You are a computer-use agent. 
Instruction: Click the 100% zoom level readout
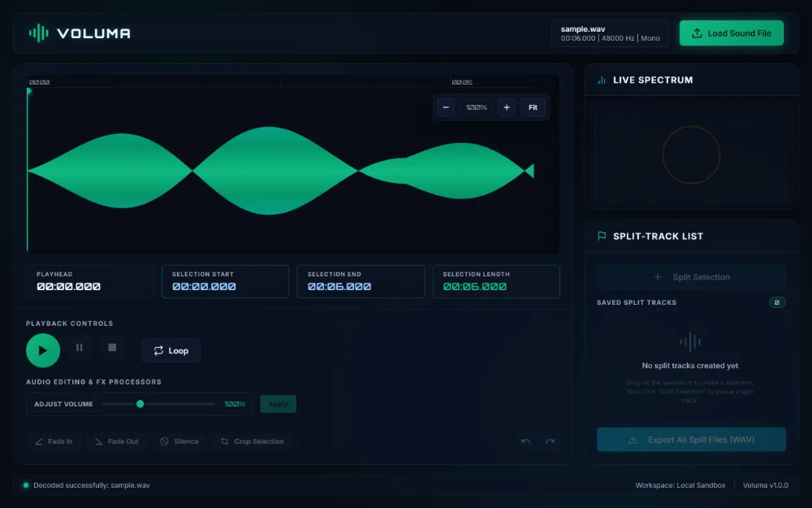click(477, 107)
